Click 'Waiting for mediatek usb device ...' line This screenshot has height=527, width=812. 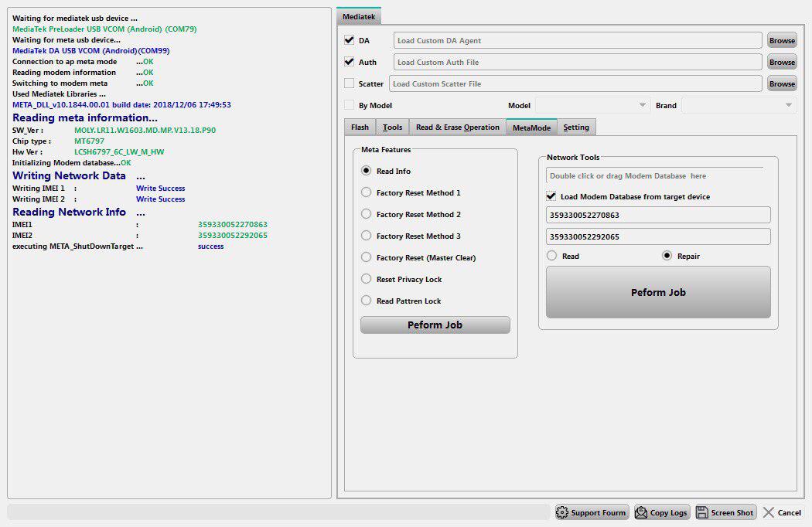coord(75,18)
